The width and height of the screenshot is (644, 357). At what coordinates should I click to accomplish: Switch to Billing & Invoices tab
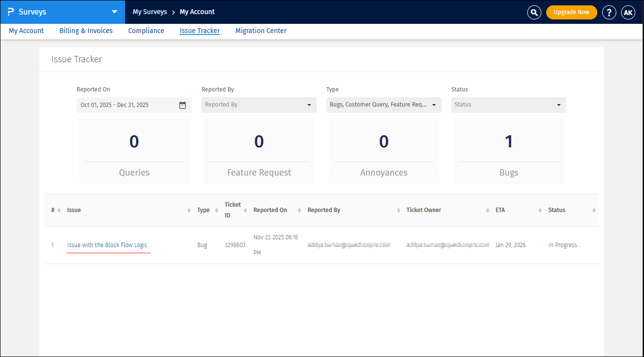86,31
